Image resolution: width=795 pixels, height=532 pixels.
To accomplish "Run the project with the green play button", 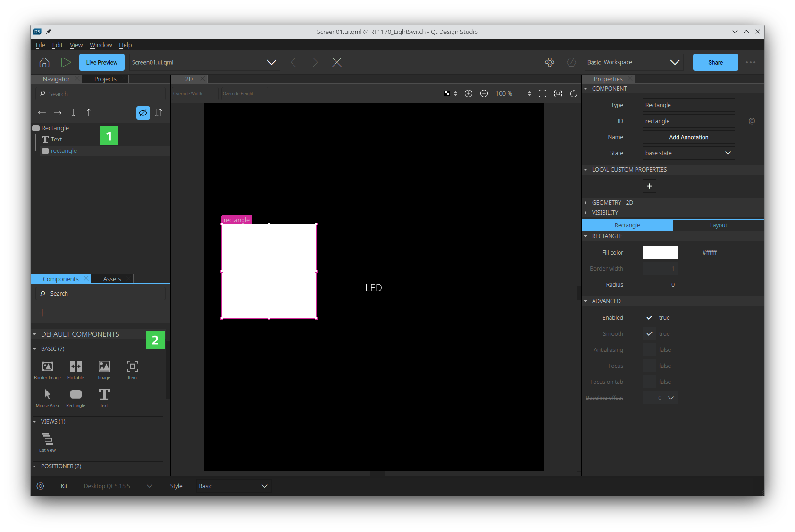I will click(66, 62).
